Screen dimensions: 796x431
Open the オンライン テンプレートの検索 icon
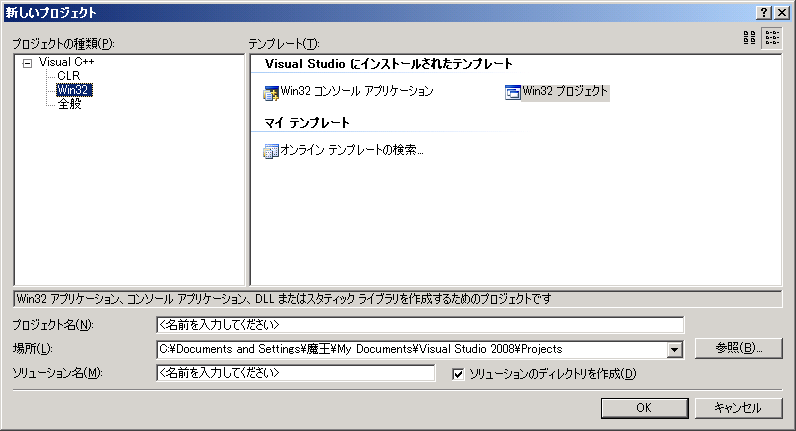[271, 151]
